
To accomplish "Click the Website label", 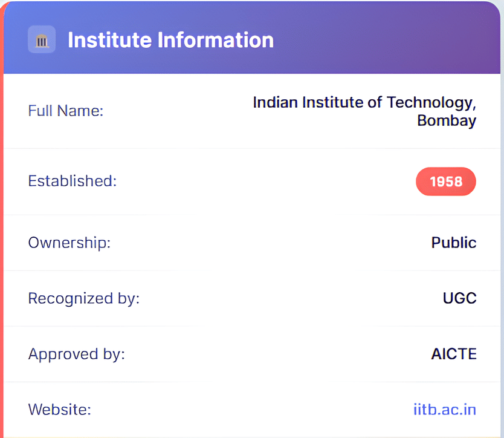I will coord(59,410).
